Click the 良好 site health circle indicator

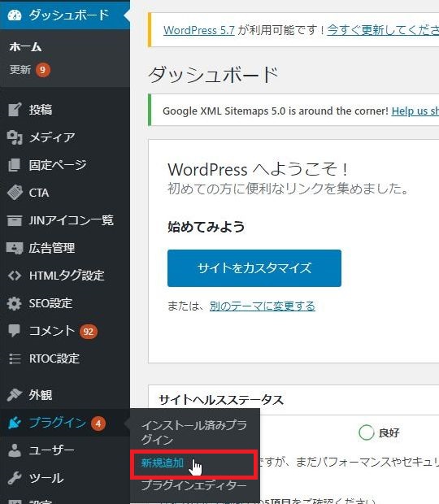coord(367,432)
